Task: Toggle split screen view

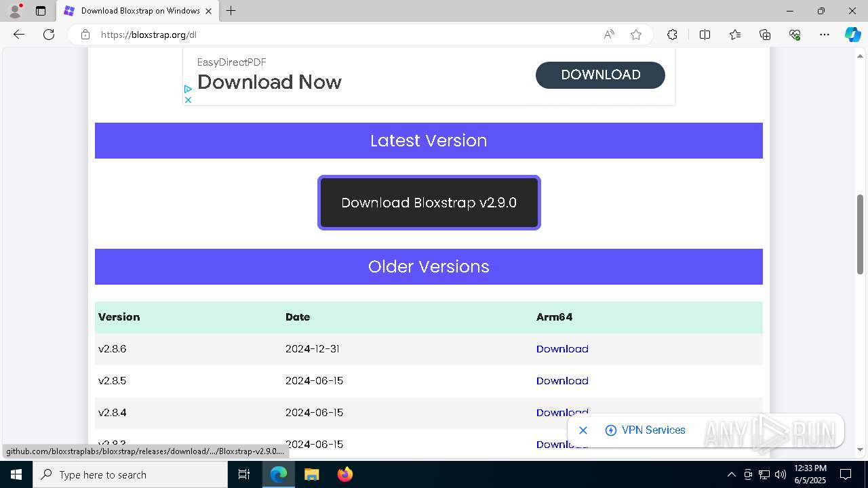Action: pyautogui.click(x=705, y=35)
